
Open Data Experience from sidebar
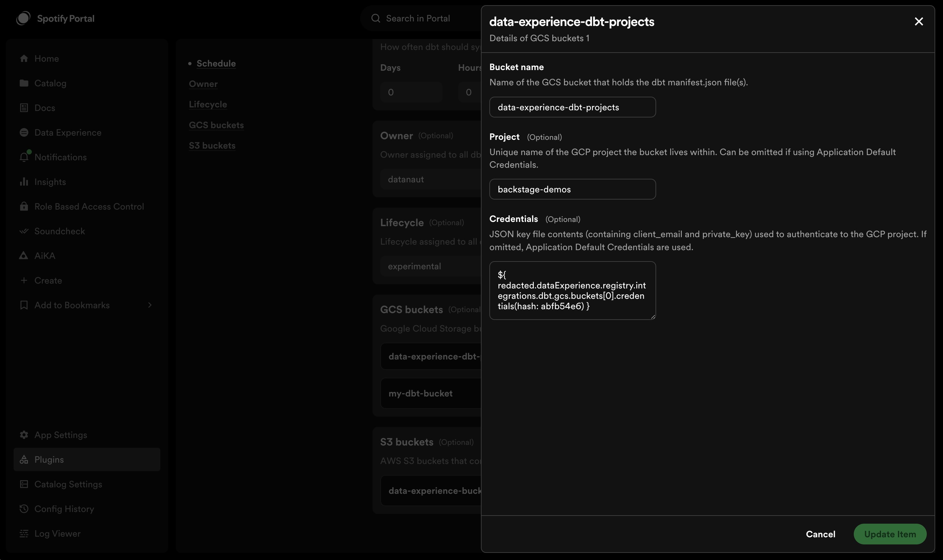(87, 132)
